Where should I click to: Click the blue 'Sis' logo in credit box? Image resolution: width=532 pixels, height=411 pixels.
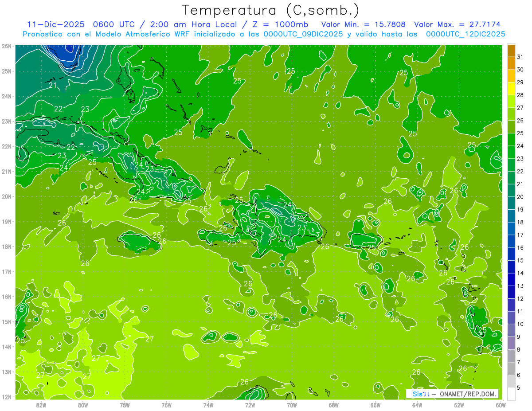coord(418,394)
